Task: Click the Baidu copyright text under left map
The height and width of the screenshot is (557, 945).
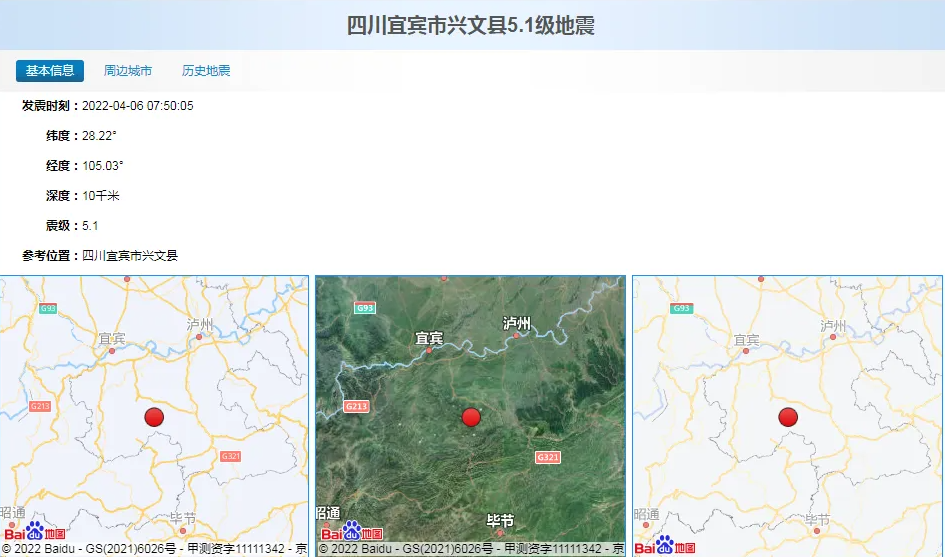Action: (154, 549)
